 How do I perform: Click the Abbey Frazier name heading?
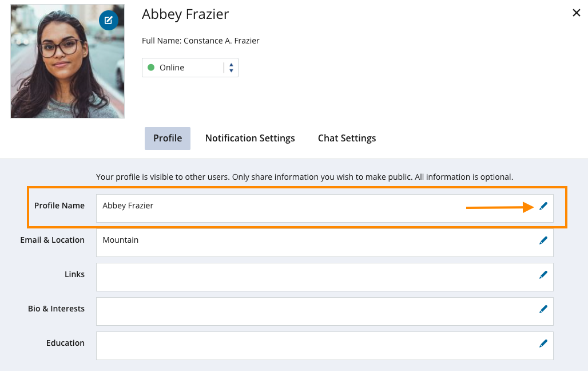[x=185, y=14]
